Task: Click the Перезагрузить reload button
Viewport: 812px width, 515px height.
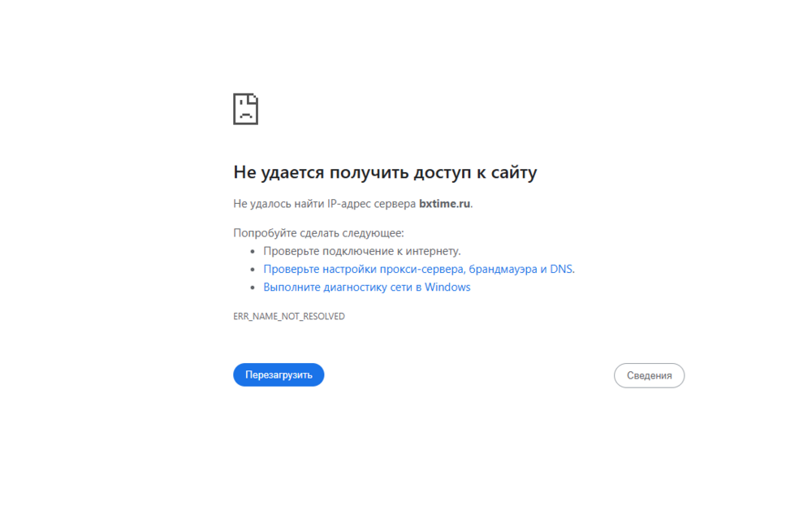Action: click(279, 374)
